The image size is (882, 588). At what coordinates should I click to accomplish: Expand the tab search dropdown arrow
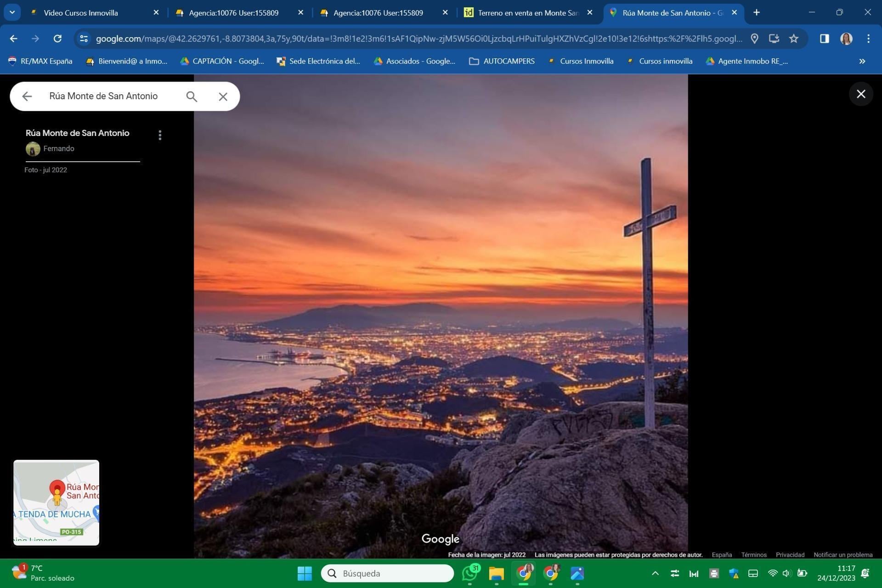point(12,12)
